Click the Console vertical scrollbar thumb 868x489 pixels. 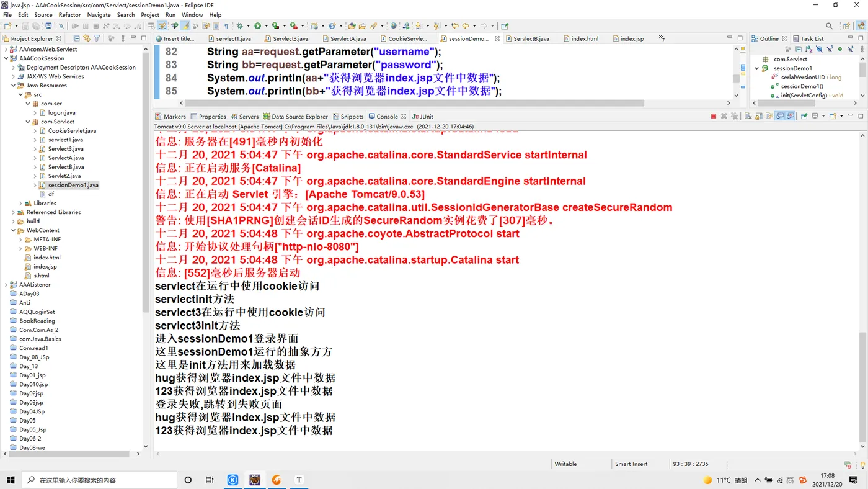pyautogui.click(x=862, y=387)
